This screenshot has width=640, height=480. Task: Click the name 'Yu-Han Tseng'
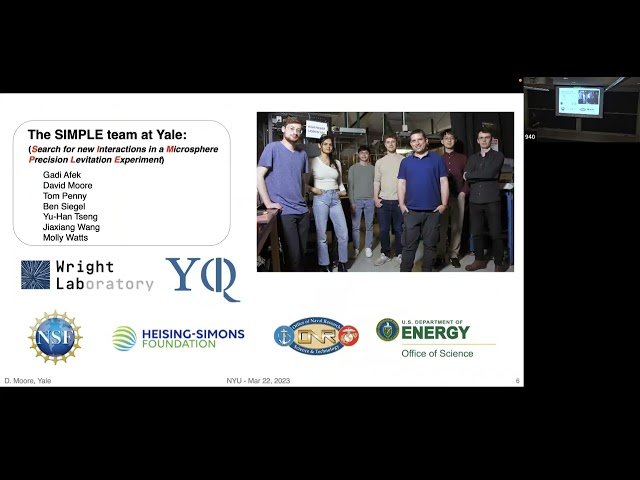(70, 216)
